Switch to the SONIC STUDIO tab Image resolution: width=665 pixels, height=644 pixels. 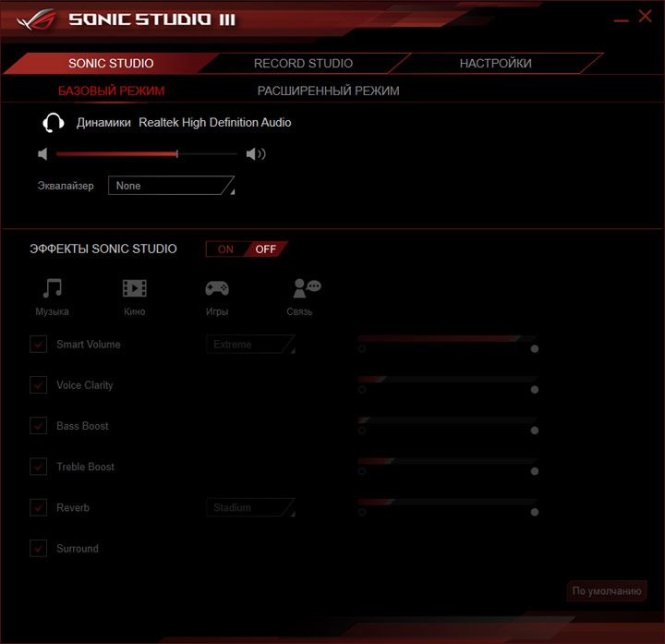[x=111, y=63]
